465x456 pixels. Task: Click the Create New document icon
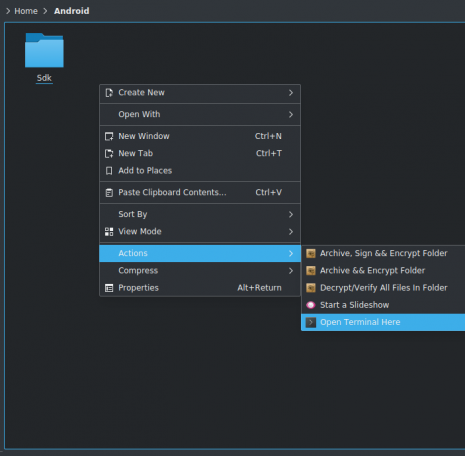109,93
